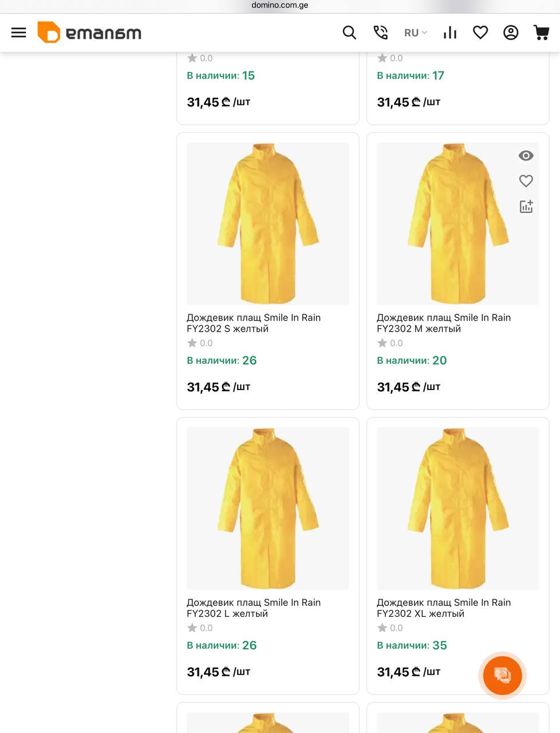Click the XL size raincoat image

pyautogui.click(x=457, y=508)
